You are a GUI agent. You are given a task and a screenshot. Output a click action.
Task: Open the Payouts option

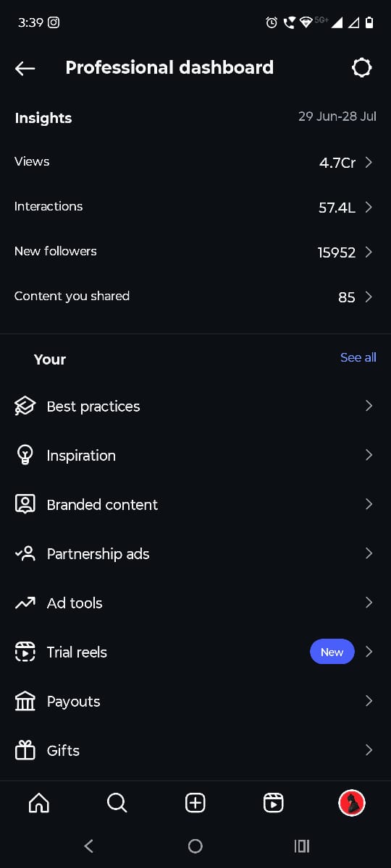195,702
